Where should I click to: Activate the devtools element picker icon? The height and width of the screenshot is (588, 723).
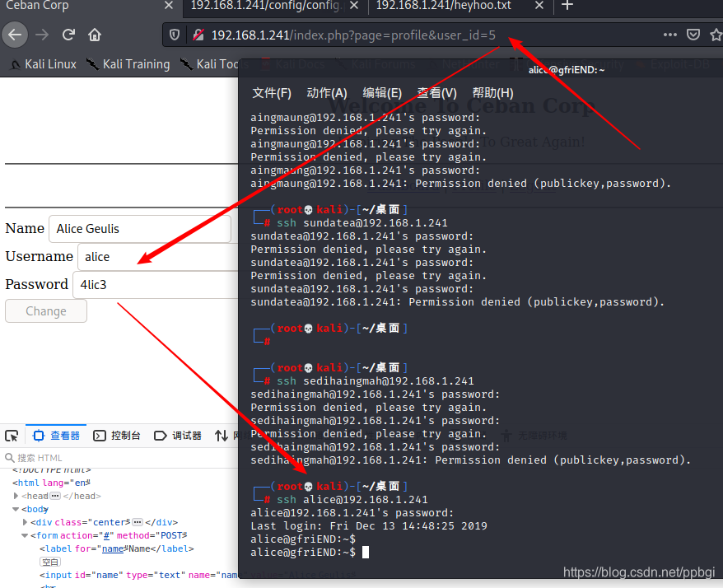point(12,436)
